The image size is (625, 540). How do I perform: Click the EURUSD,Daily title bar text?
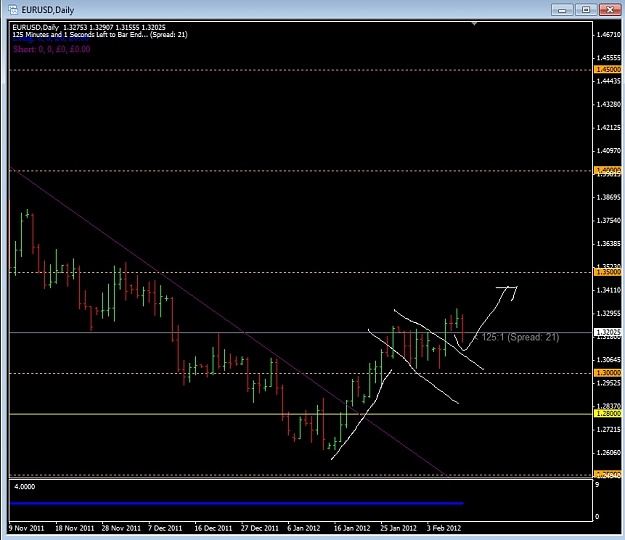click(47, 10)
